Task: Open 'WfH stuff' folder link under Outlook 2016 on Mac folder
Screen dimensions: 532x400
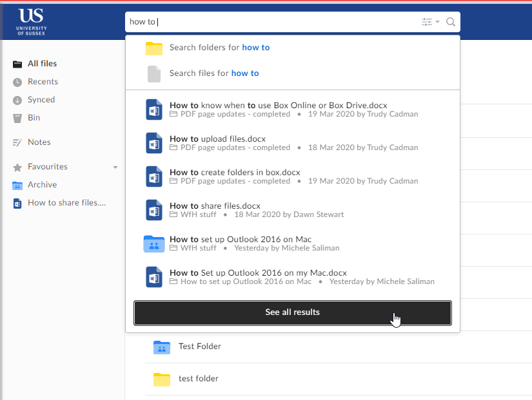Action: pyautogui.click(x=198, y=248)
